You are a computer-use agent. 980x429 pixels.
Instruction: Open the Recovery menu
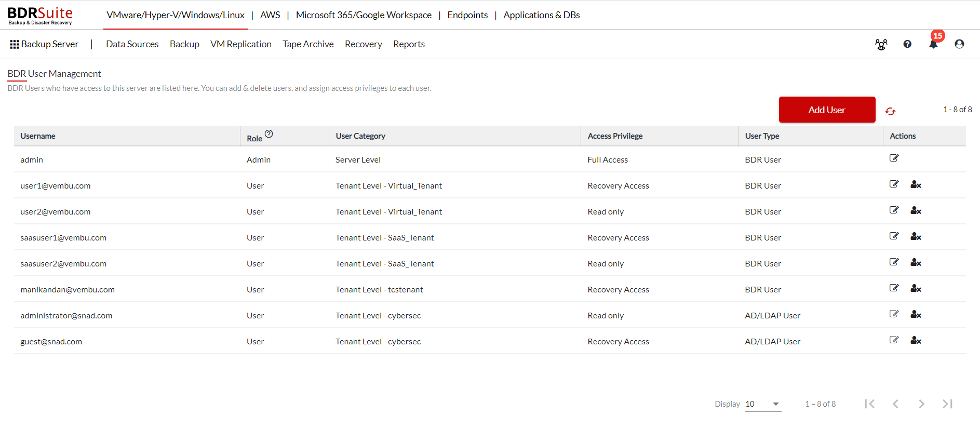click(x=364, y=44)
